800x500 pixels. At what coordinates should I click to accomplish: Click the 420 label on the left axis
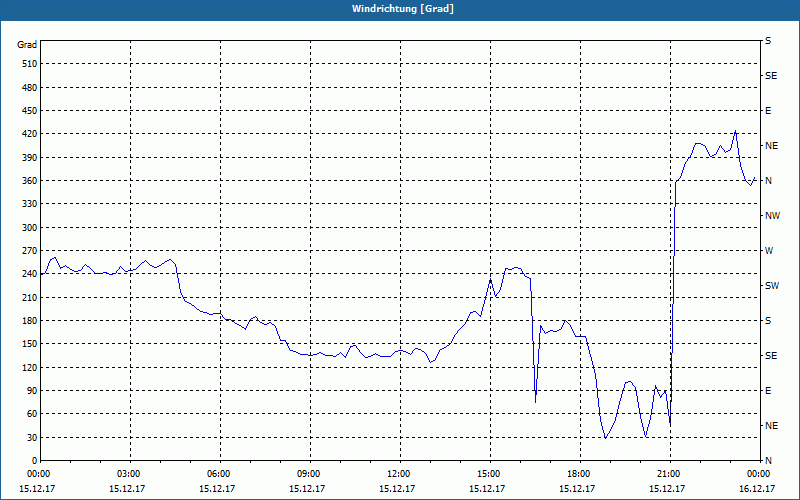[30, 134]
